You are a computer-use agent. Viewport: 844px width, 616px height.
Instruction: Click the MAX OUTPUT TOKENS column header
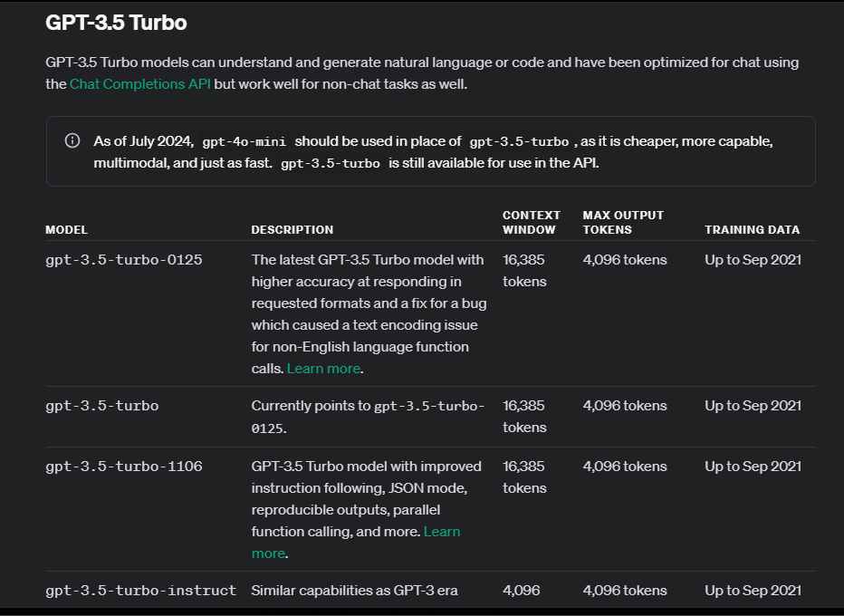623,222
